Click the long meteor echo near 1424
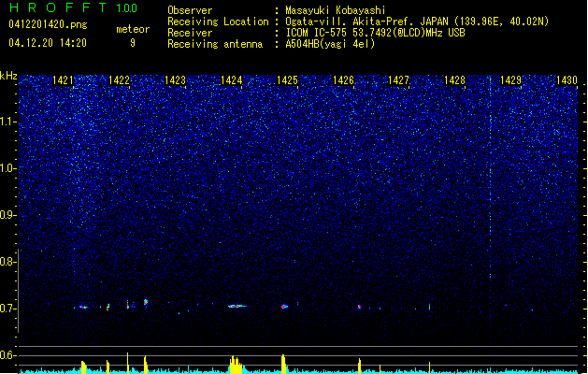The width and height of the screenshot is (588, 374). tap(237, 306)
